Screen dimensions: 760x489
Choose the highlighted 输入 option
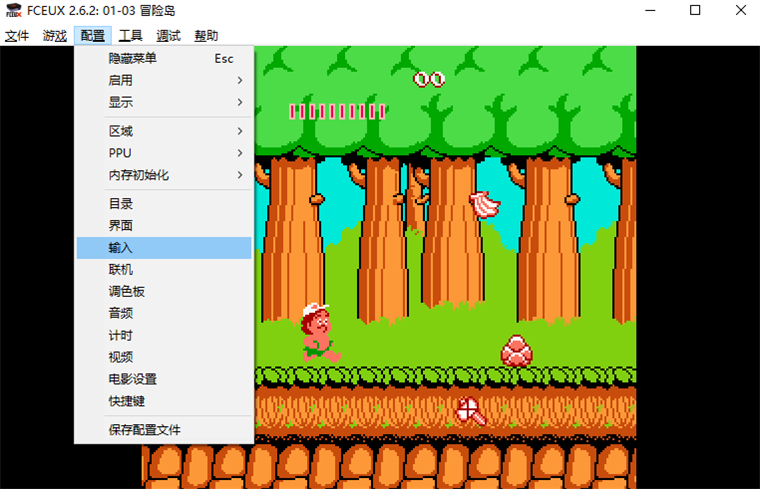[x=164, y=248]
